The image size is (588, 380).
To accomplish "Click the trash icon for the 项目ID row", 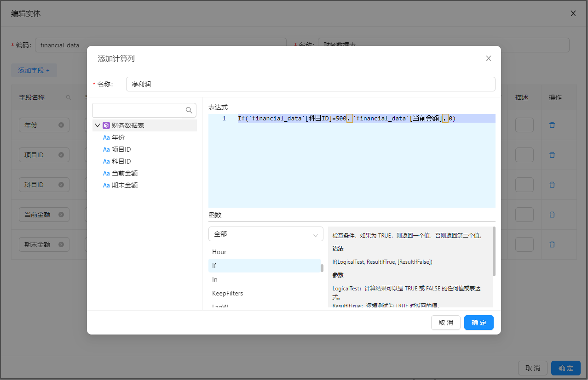I will 552,155.
